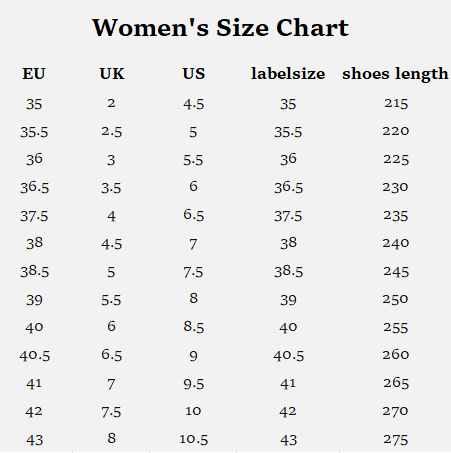Click UK size 6.5 cell

[x=112, y=355]
